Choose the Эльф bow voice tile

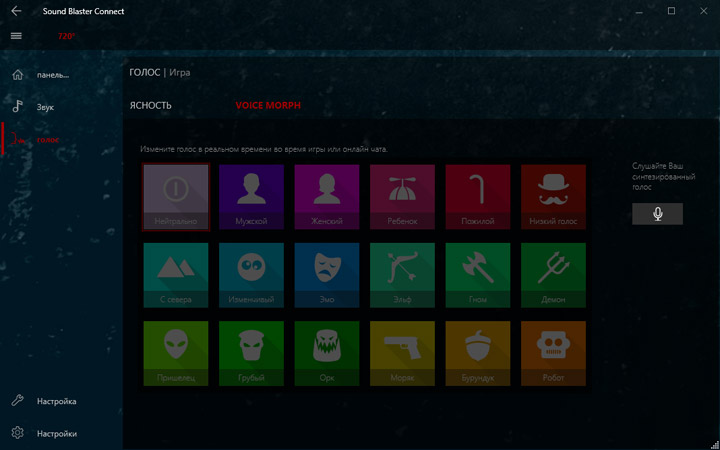click(x=402, y=275)
